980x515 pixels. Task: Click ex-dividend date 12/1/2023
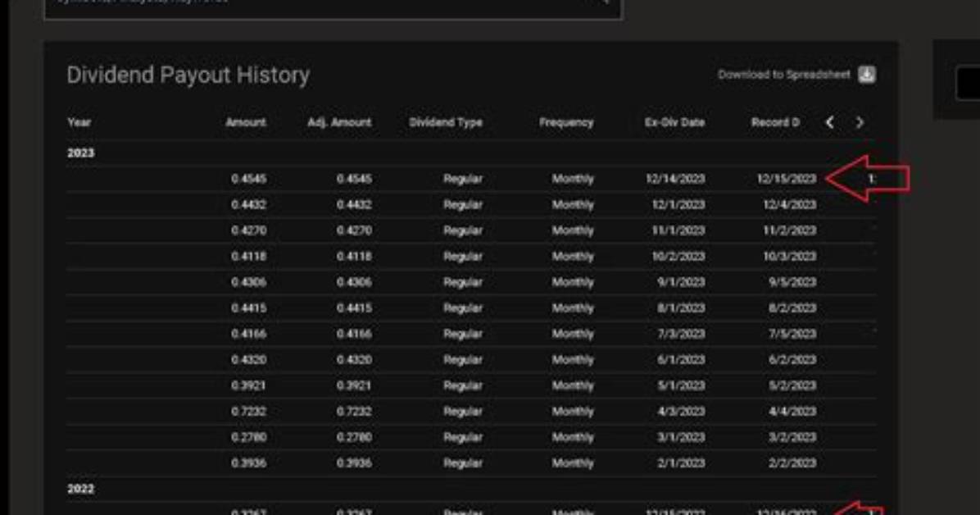[x=678, y=205]
